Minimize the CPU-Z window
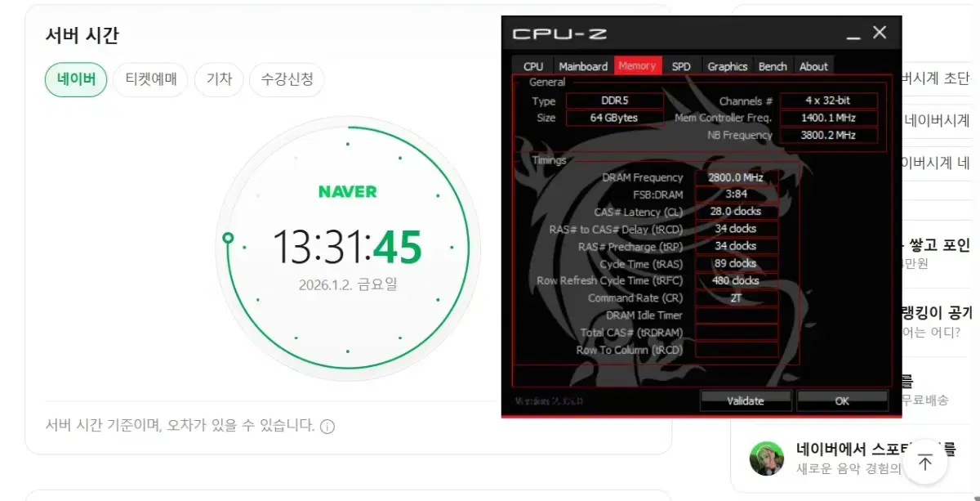Screen dimensions: 980x501 point(853,34)
